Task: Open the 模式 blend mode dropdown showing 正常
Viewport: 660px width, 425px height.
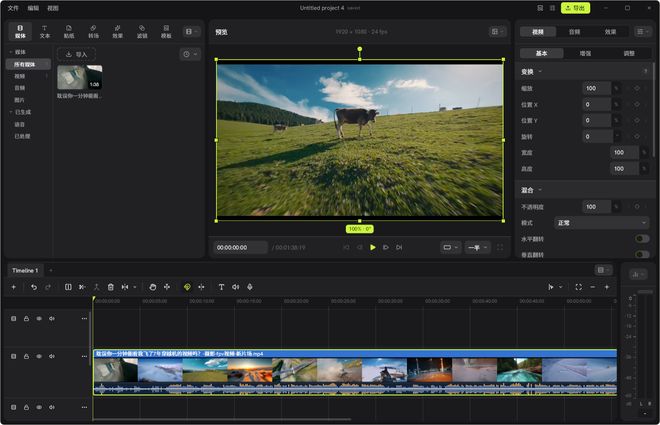Action: [601, 223]
